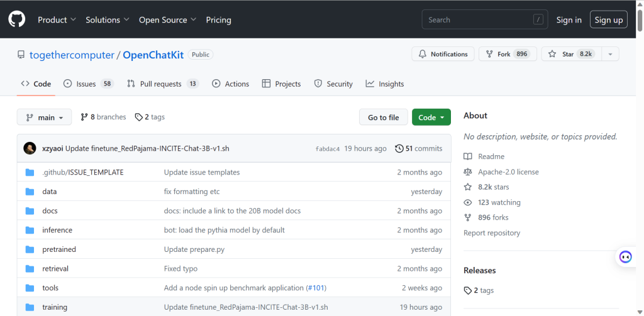This screenshot has height=316, width=644.
Task: Open the commit history clock icon
Action: point(399,149)
